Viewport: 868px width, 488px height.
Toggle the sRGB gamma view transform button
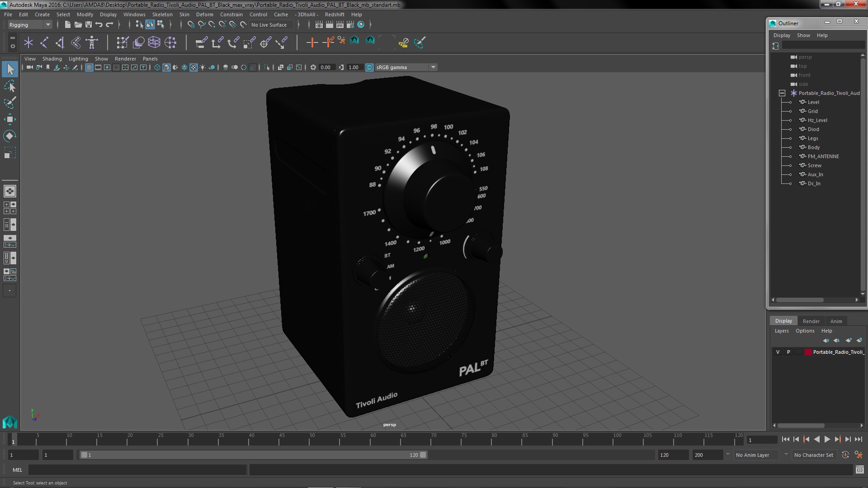pyautogui.click(x=369, y=67)
